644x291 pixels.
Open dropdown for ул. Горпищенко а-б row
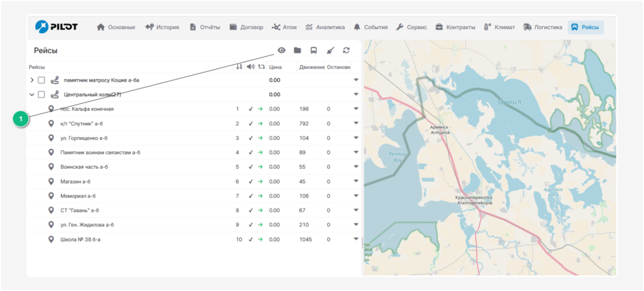pos(356,138)
